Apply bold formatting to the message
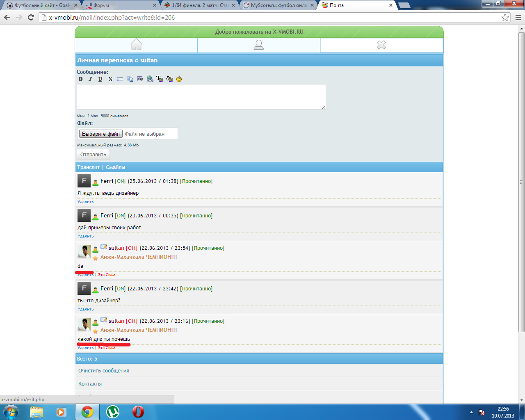This screenshot has height=420, width=525. 81,79
